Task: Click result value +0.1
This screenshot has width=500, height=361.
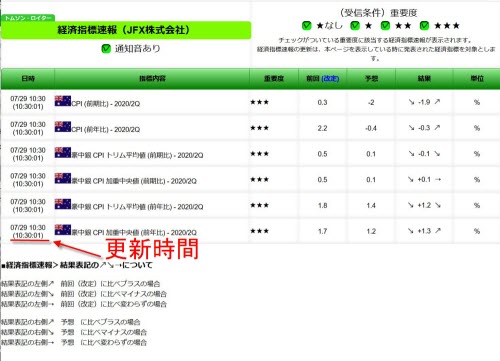Action: 424,179
